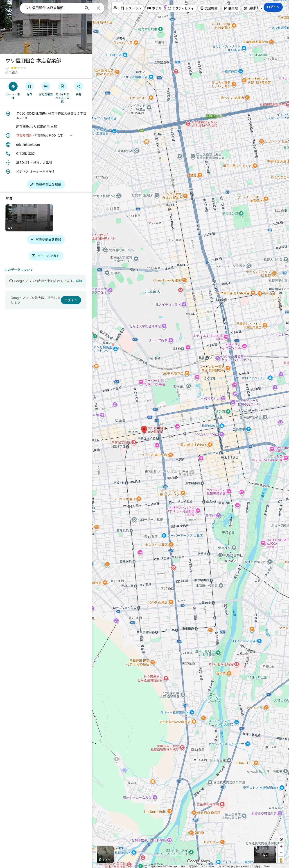The width and height of the screenshot is (289, 868).
Task: Open the Street View photo thumbnail
Action: click(x=29, y=218)
